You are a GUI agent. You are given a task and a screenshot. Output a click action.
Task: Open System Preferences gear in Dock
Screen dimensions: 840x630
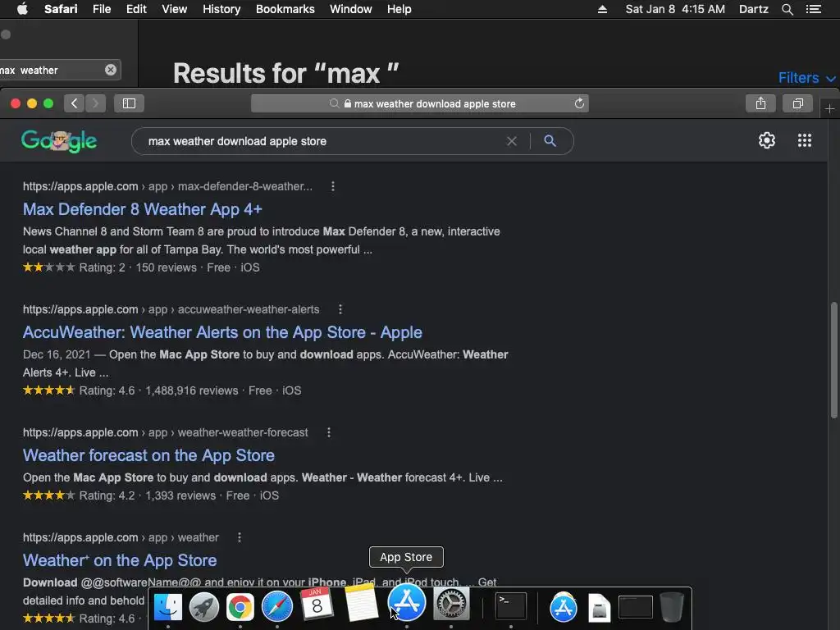451,604
